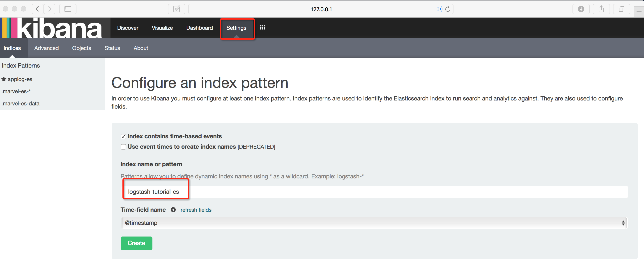
Task: Select the .marvel-es-* index pattern
Action: click(x=16, y=91)
